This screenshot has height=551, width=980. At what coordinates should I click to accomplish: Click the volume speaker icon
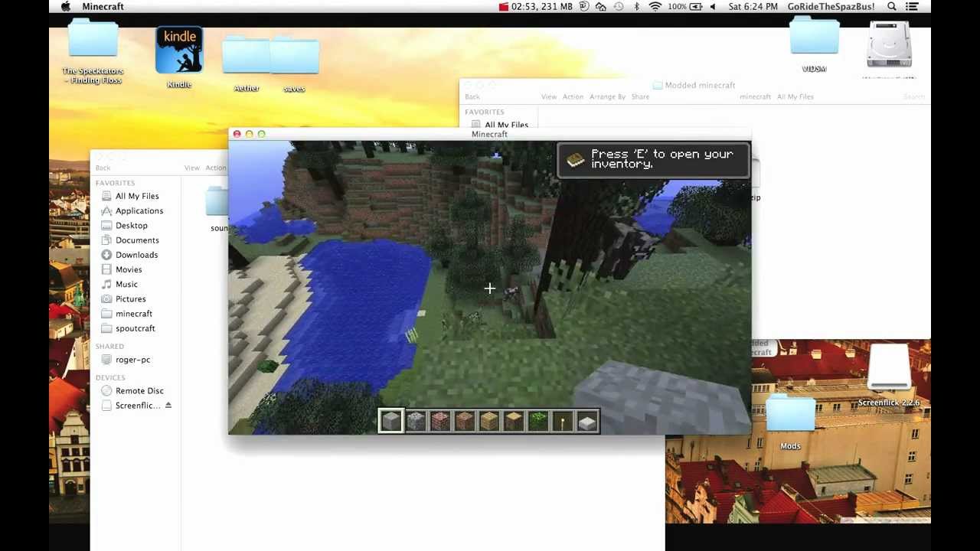click(713, 6)
